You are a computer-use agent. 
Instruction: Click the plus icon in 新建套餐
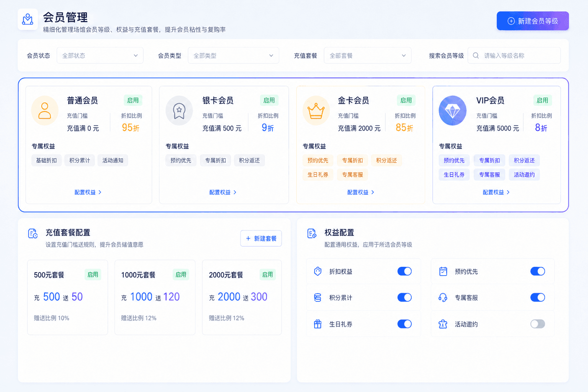(248, 238)
